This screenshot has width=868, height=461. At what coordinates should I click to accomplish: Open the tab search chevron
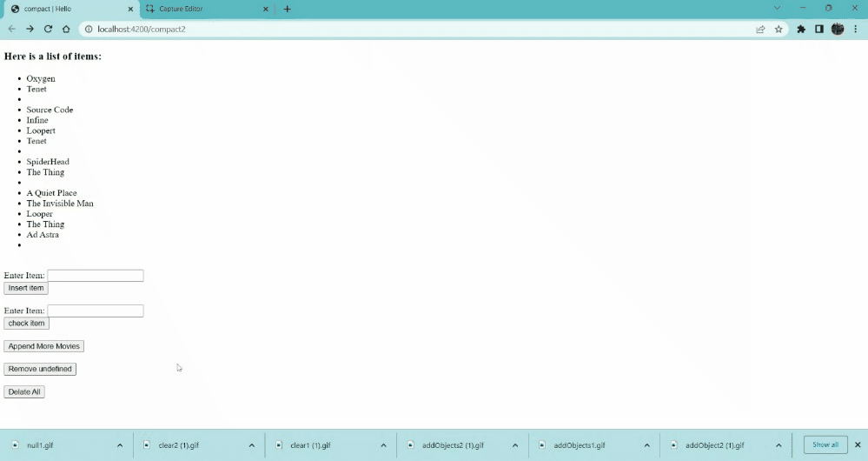777,9
